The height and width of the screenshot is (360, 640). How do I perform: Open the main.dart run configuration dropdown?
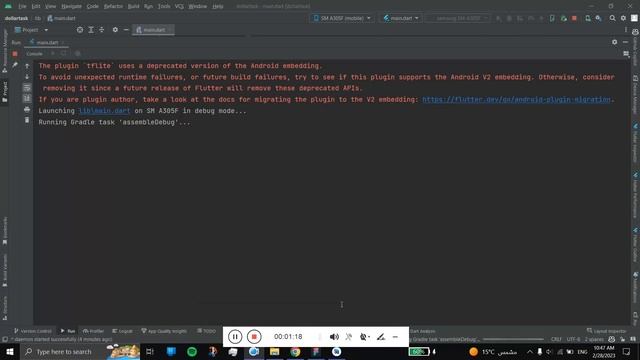tap(401, 18)
